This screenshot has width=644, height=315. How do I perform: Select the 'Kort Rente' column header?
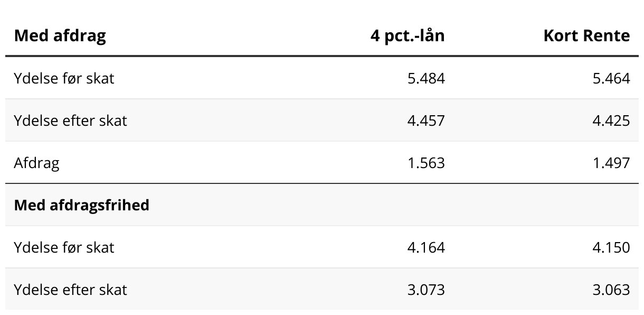tap(586, 35)
